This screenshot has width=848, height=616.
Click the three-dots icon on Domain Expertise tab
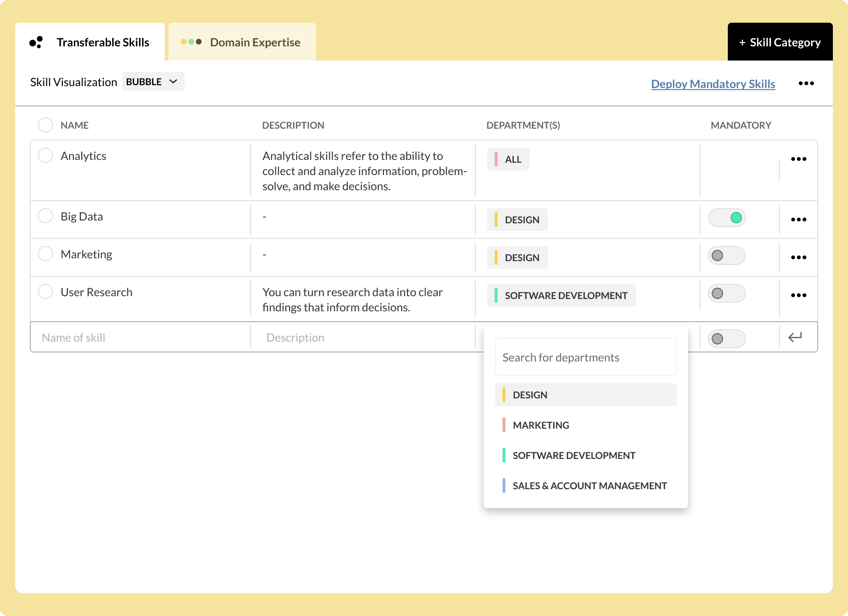click(x=191, y=42)
